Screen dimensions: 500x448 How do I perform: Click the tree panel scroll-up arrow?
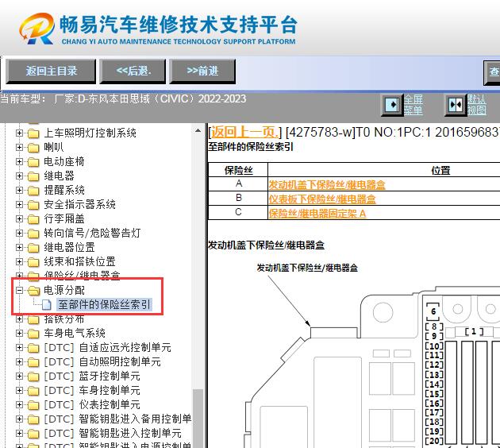(198, 130)
